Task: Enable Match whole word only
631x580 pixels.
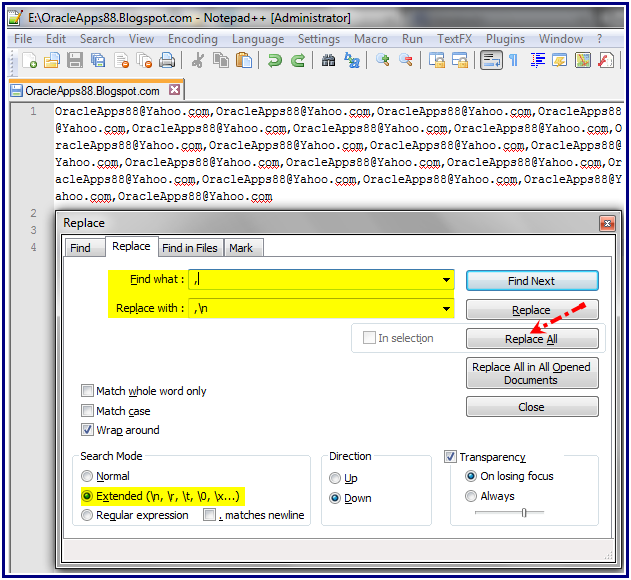Action: point(87,390)
